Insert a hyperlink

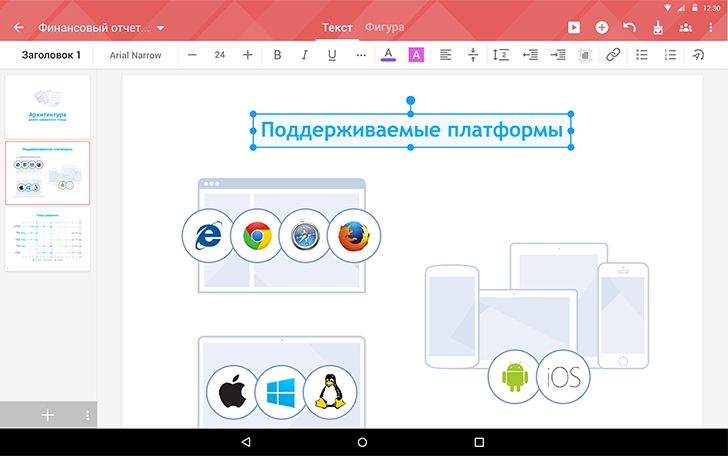pos(613,55)
